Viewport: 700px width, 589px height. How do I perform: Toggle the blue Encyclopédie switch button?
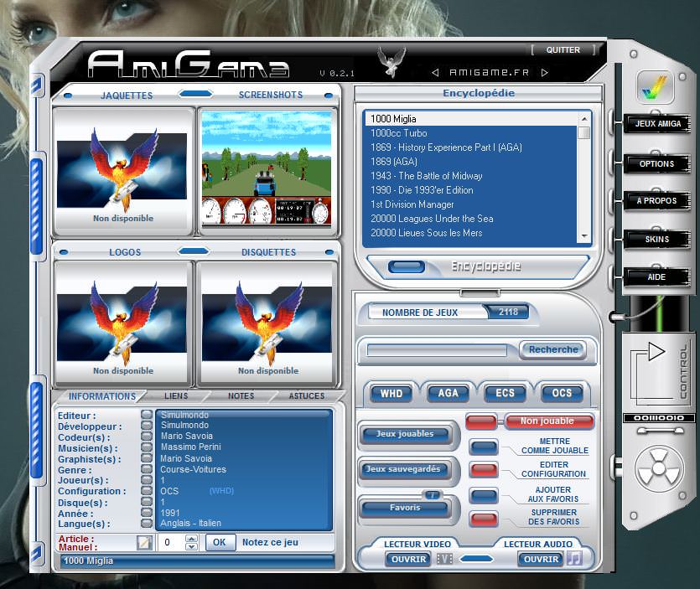(x=406, y=266)
